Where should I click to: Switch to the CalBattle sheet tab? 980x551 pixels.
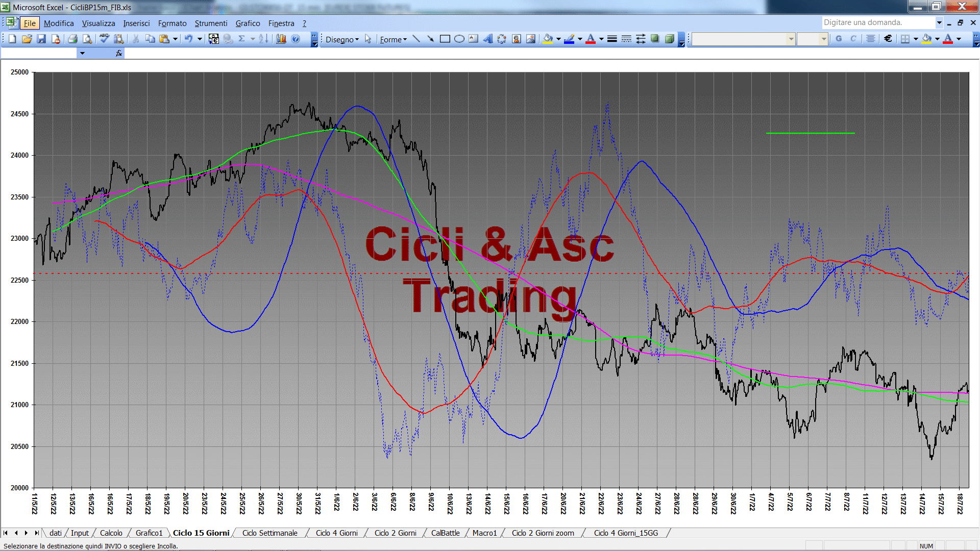(x=445, y=533)
